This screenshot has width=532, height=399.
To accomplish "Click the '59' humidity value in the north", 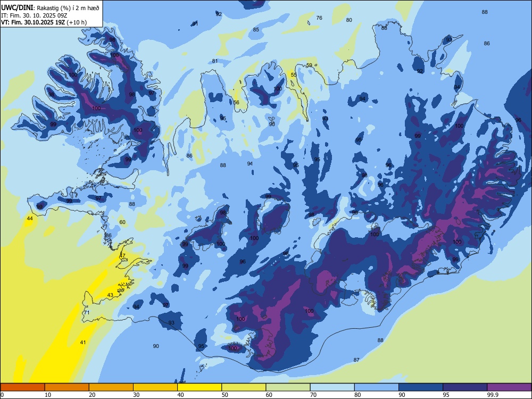I will point(309,65).
